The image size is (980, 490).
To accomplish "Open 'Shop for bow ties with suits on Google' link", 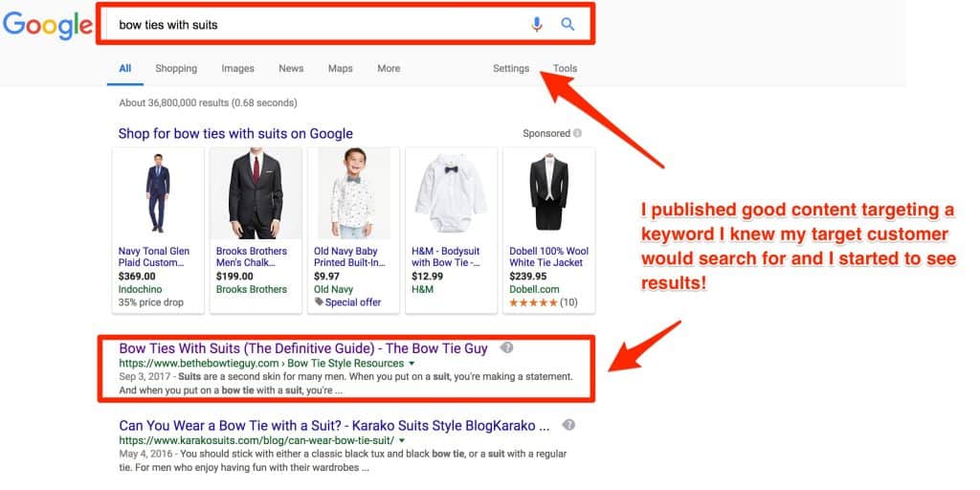I will (235, 134).
